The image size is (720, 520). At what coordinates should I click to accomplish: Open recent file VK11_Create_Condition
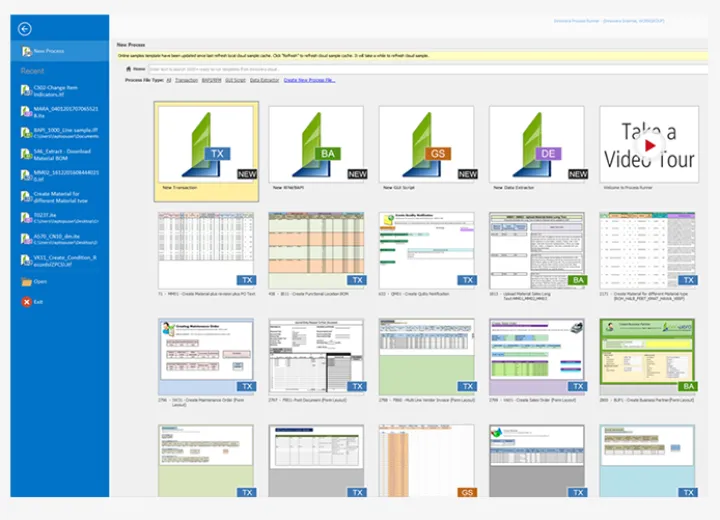58,260
